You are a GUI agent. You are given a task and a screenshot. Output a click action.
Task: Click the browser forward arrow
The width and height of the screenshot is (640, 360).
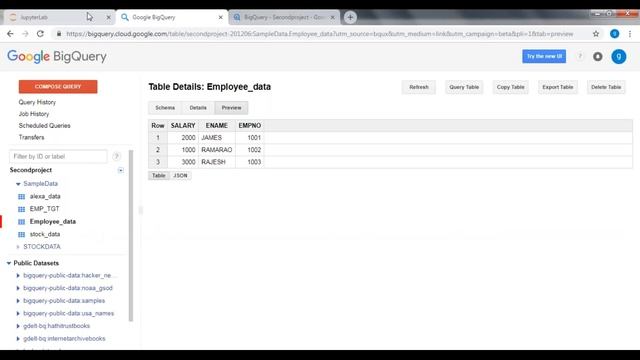pos(25,34)
